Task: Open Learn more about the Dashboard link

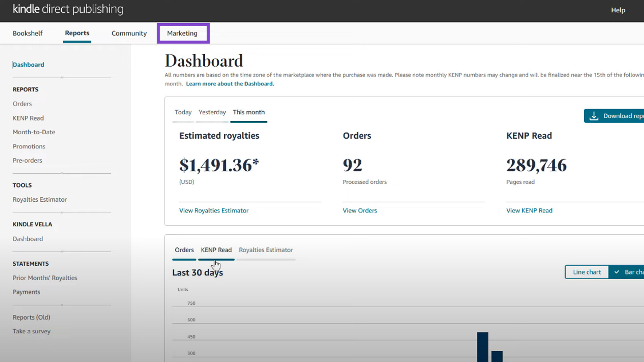Action: (230, 84)
